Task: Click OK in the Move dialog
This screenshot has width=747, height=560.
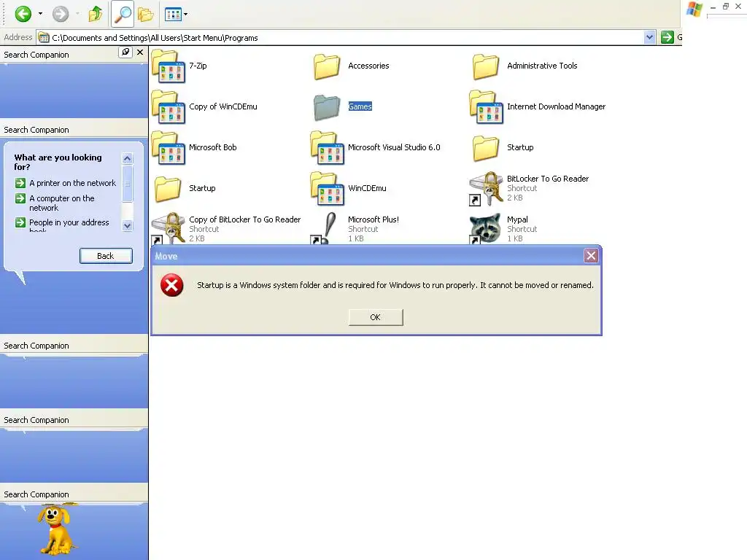Action: (x=376, y=317)
